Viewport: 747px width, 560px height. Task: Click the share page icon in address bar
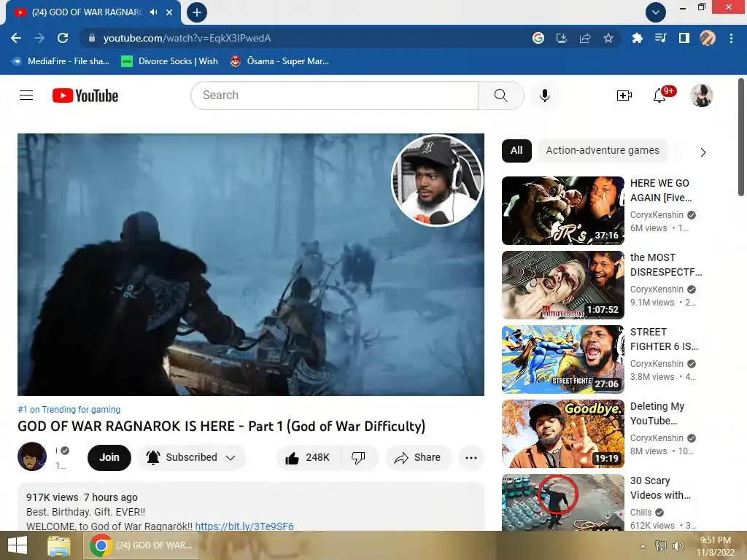coord(585,38)
